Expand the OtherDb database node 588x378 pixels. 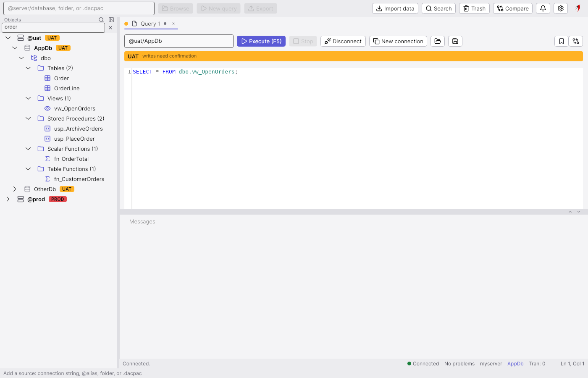click(15, 189)
